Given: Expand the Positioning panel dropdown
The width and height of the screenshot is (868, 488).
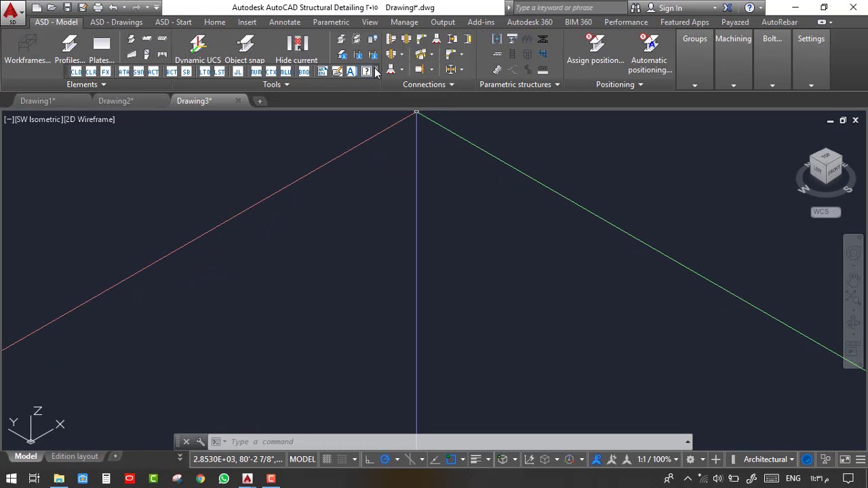Looking at the screenshot, I should point(620,85).
